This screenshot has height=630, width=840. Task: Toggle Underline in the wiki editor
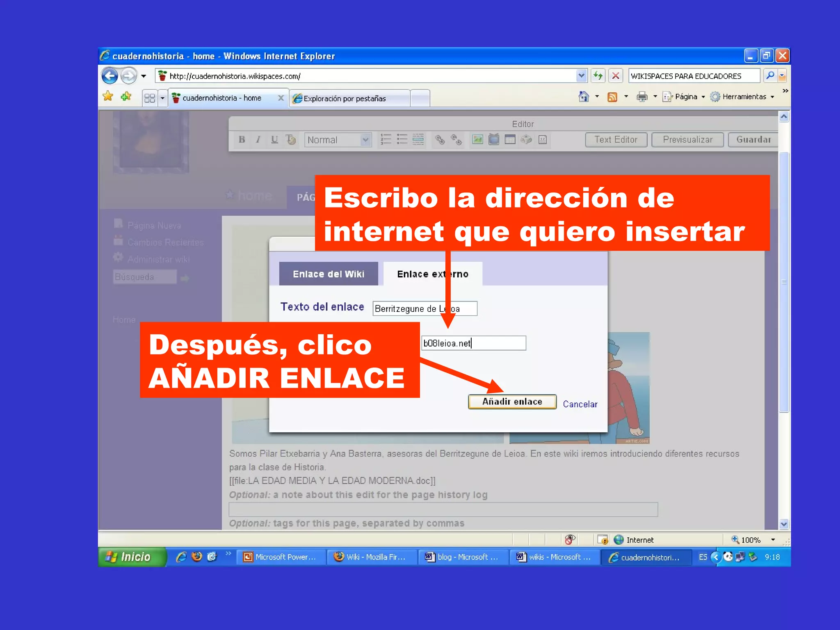[x=274, y=140]
